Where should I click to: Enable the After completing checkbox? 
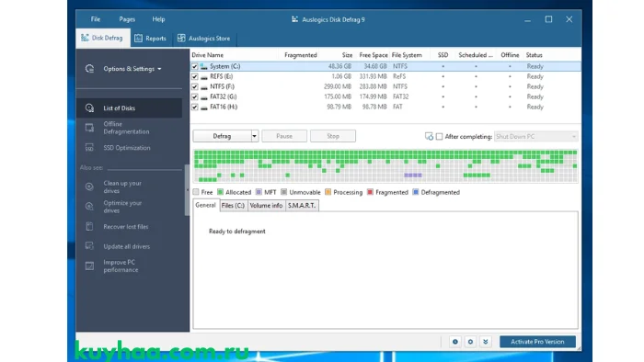(440, 137)
